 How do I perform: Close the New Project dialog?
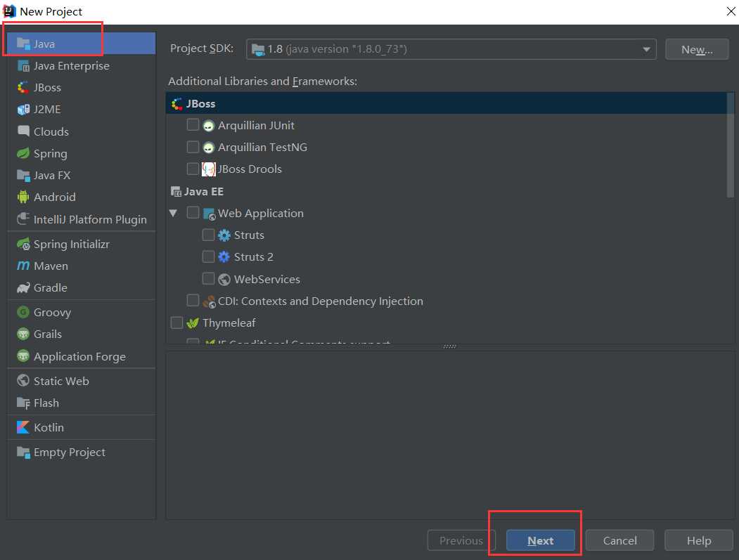point(731,11)
